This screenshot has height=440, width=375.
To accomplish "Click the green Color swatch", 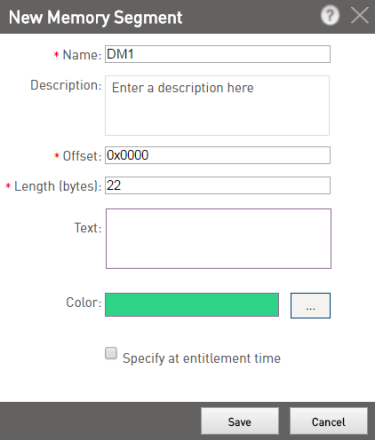I will coord(192,305).
